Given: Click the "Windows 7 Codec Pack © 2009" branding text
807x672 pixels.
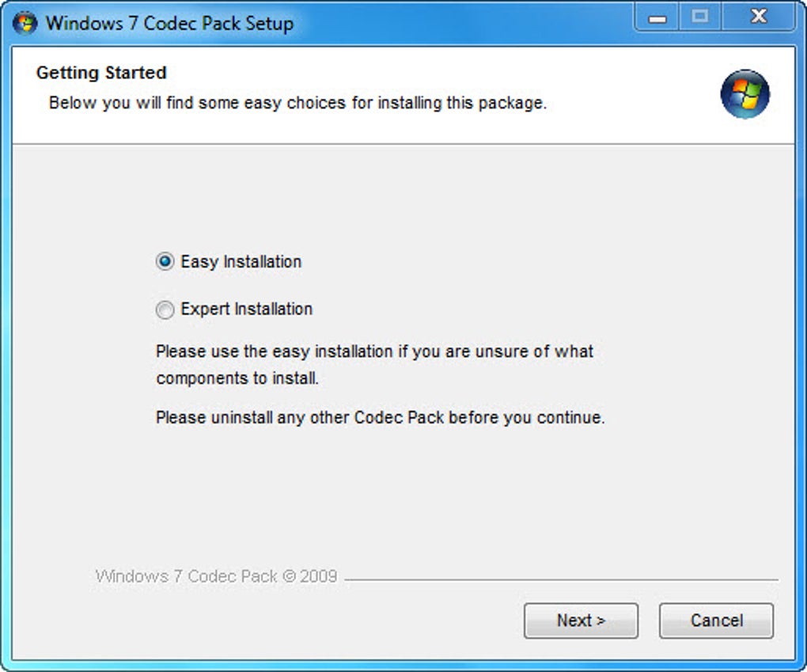Looking at the screenshot, I should click(216, 576).
